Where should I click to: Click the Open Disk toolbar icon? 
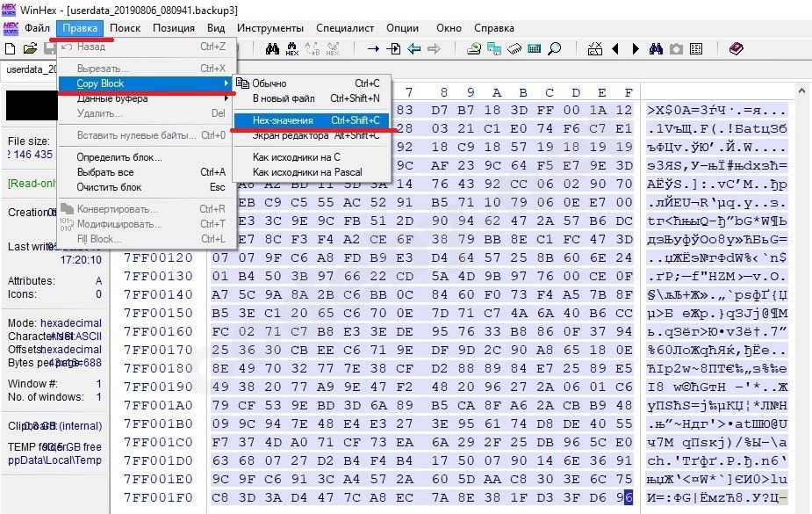tap(474, 48)
